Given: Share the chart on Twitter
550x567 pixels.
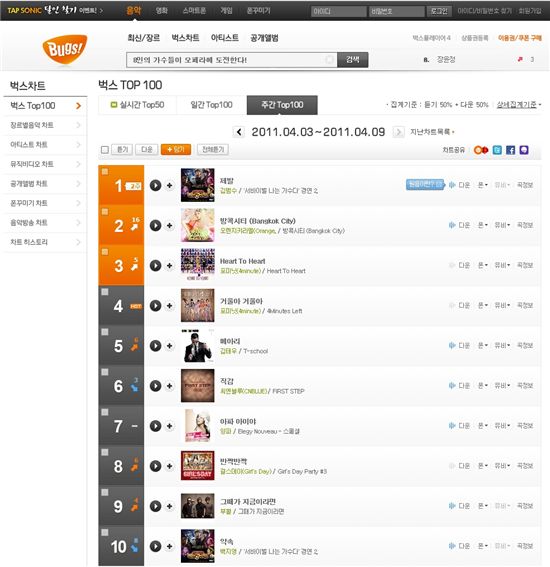Looking at the screenshot, I should (497, 150).
